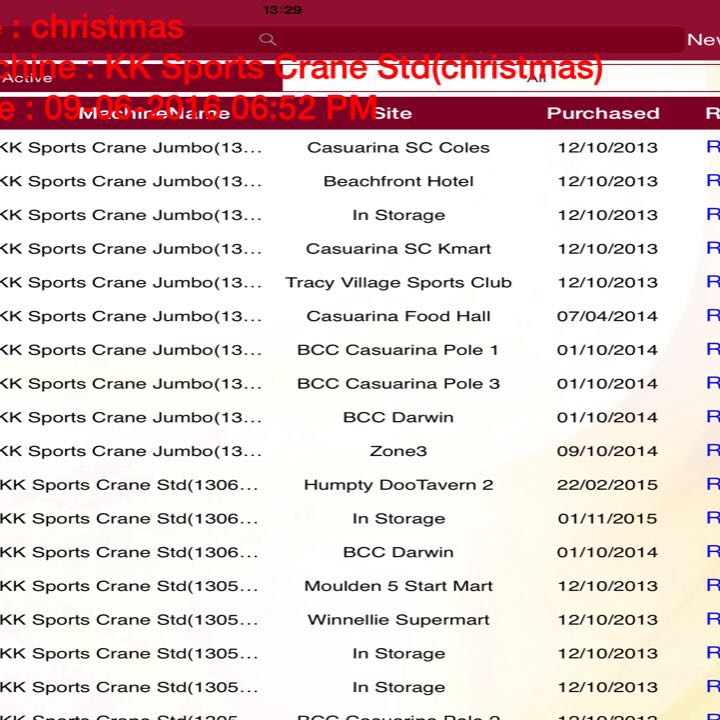Sort by the Purchased column header
The width and height of the screenshot is (720, 720).
[x=602, y=113]
